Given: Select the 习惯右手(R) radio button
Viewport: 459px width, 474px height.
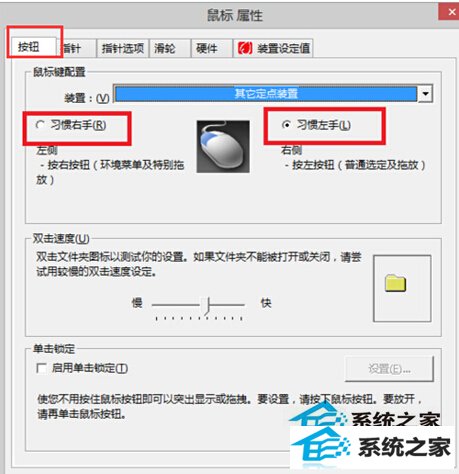Looking at the screenshot, I should coord(40,125).
